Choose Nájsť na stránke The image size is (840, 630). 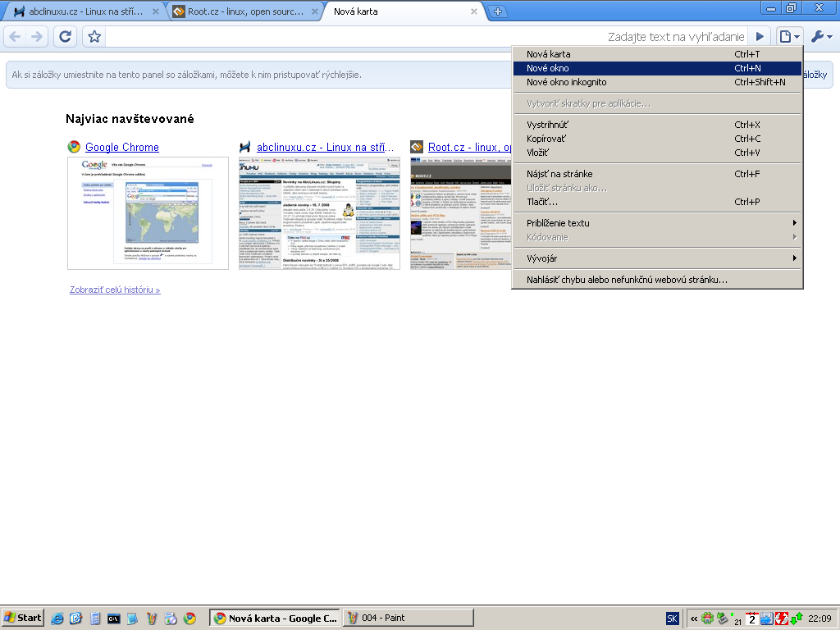(x=657, y=174)
